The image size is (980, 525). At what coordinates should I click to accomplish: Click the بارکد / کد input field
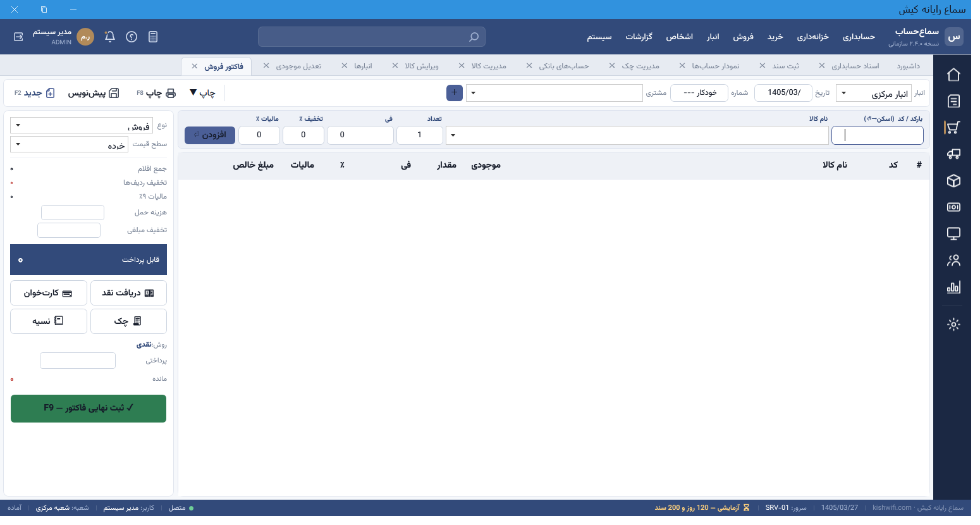[878, 135]
